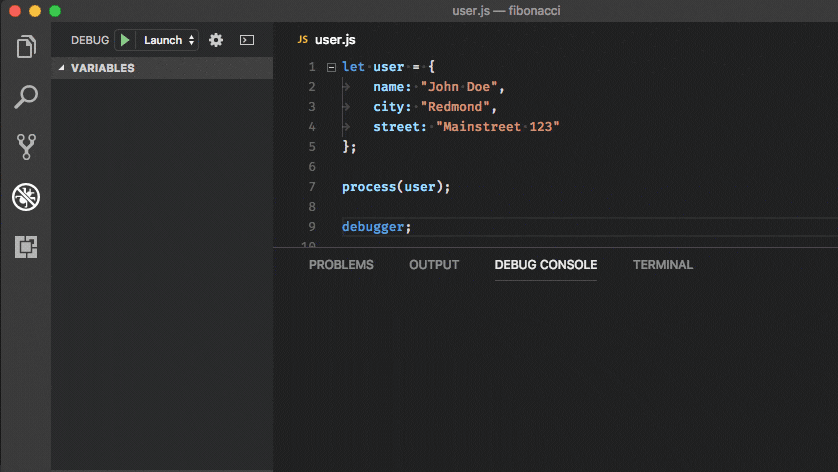Select the user.js editor tab
This screenshot has width=838, height=472.
[x=334, y=40]
